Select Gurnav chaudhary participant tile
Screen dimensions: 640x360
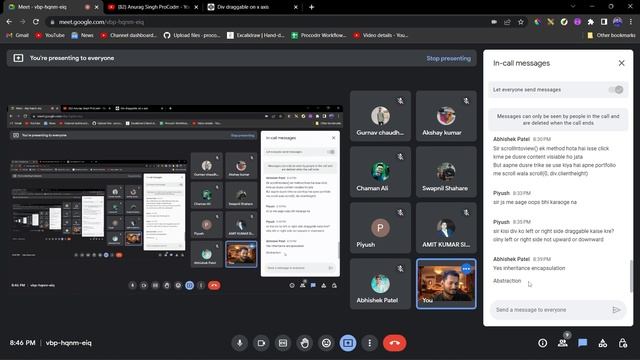click(x=380, y=116)
